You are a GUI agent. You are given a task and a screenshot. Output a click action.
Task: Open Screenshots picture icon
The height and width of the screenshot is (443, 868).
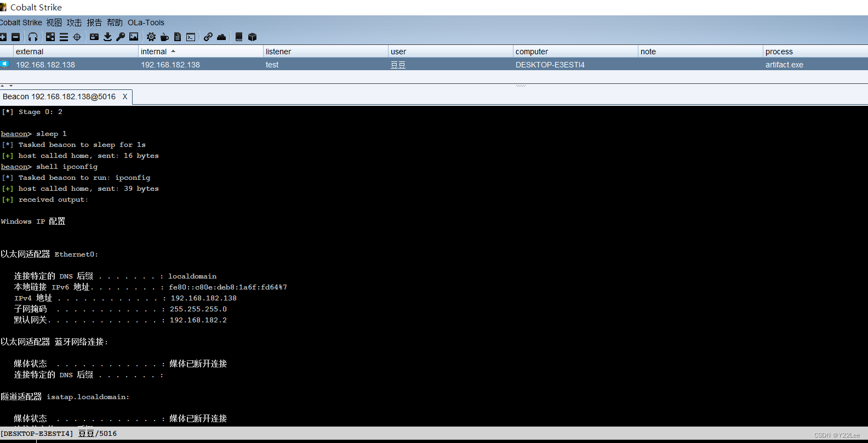tap(134, 37)
